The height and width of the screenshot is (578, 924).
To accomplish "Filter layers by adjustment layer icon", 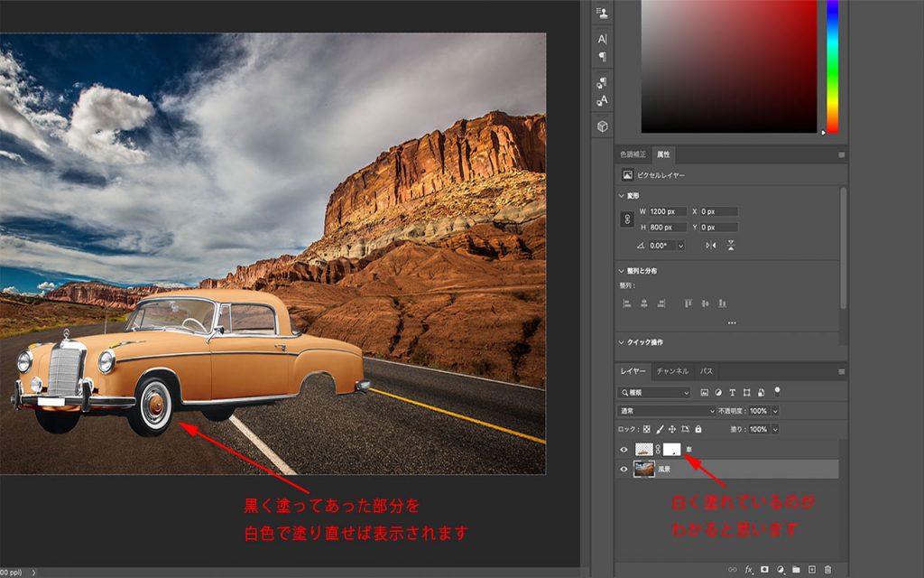I will tap(718, 393).
